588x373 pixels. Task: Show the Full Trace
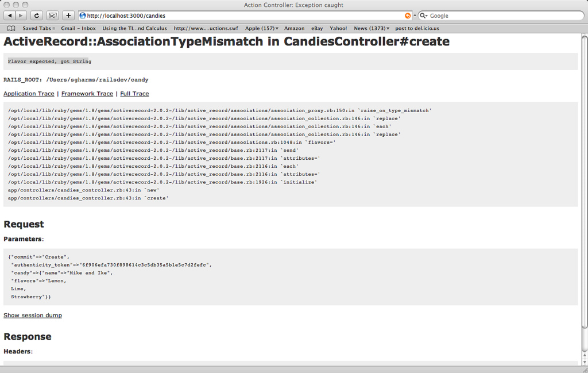point(134,94)
